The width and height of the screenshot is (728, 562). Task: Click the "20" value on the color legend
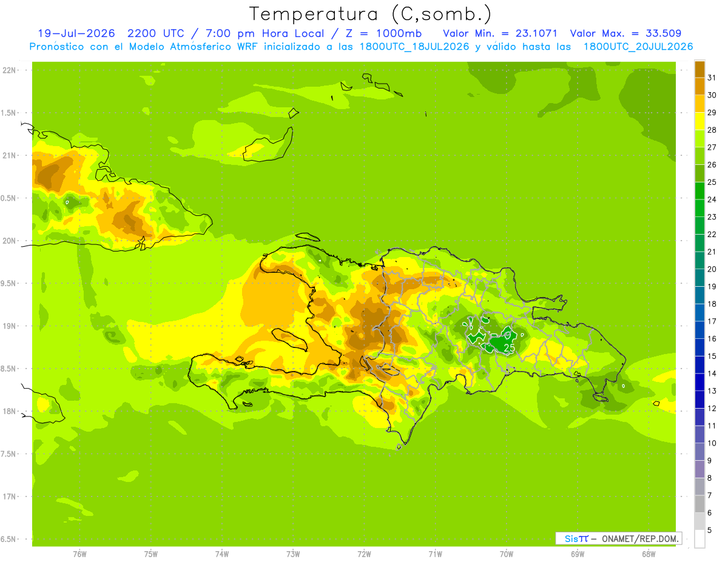pyautogui.click(x=712, y=269)
